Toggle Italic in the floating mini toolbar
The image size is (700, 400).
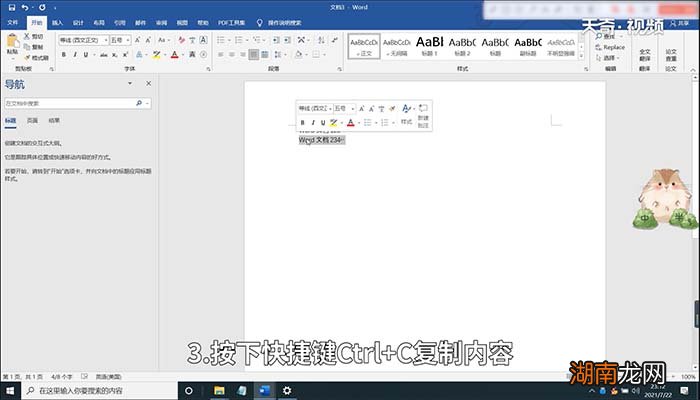pos(313,122)
